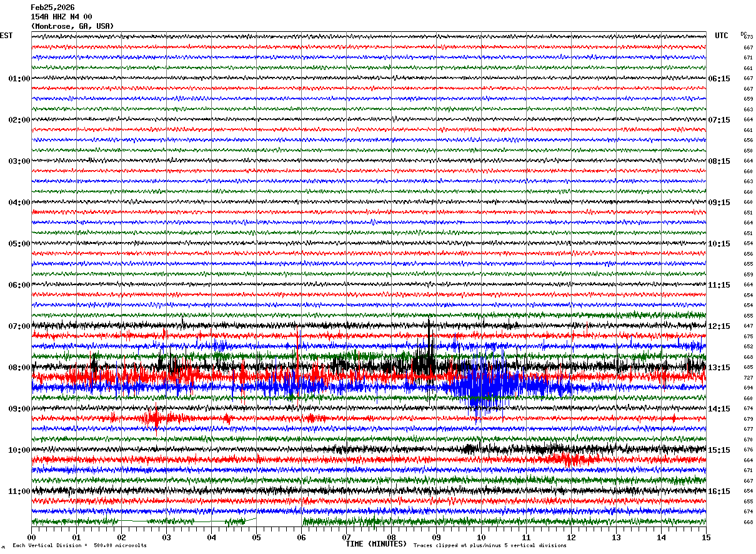The height and width of the screenshot is (554, 756).
Task: Click the 11:15 UTC time label
Action: point(719,285)
